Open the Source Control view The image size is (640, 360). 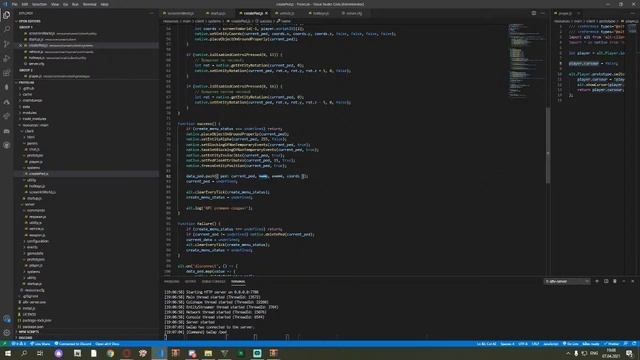point(7,44)
